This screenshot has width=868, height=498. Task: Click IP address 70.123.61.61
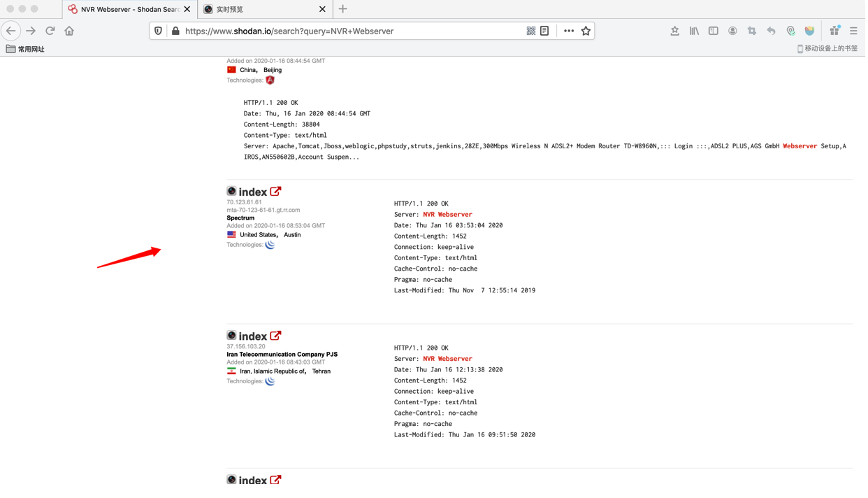click(244, 202)
